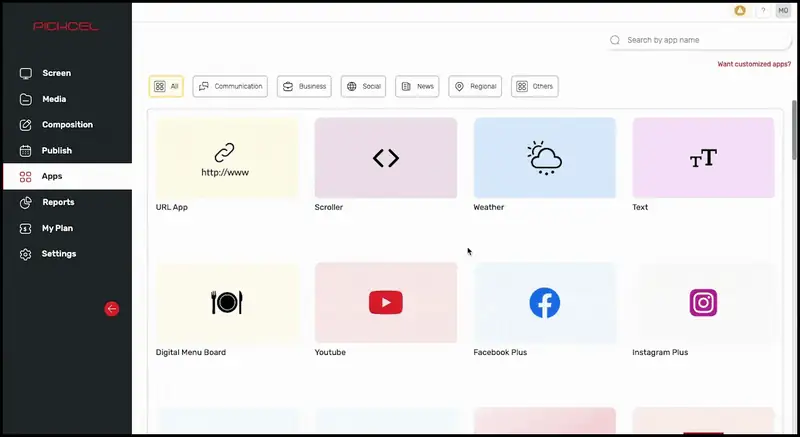The image size is (800, 437).
Task: Go to Composition in sidebar menu
Action: (67, 125)
